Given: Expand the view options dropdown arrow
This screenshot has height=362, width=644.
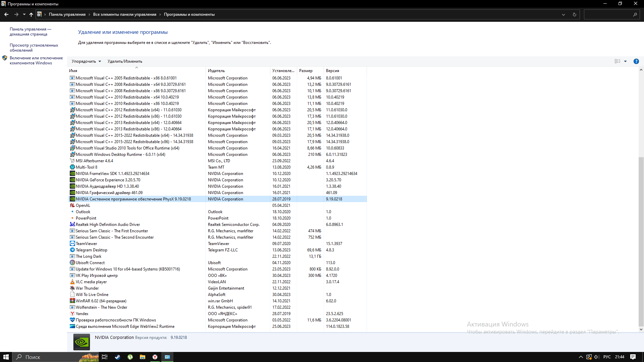Looking at the screenshot, I should pos(625,61).
